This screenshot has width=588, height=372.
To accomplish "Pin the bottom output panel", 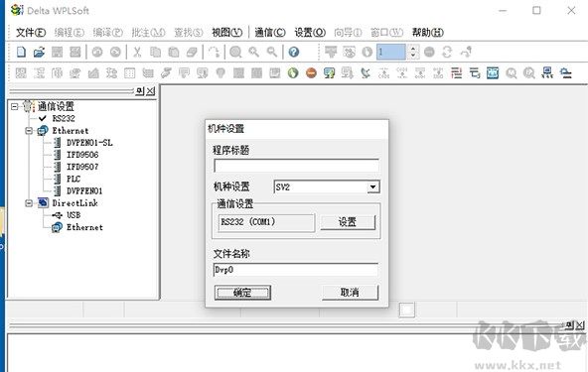I will click(x=569, y=325).
